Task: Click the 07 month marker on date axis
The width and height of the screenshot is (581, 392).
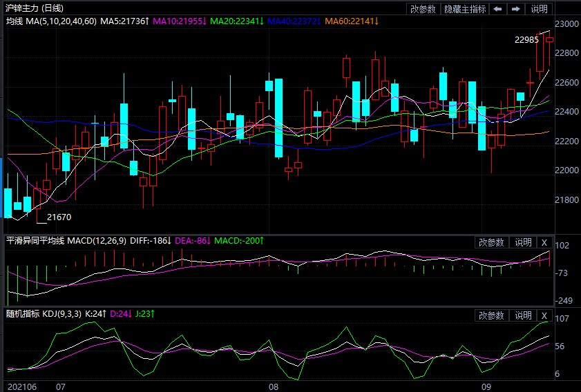Action: (x=60, y=386)
